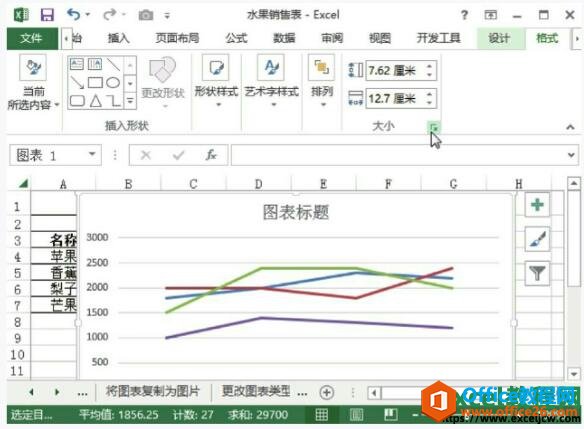584x429 pixels.
Task: Click the Arrange (排列) icon
Action: [321, 67]
